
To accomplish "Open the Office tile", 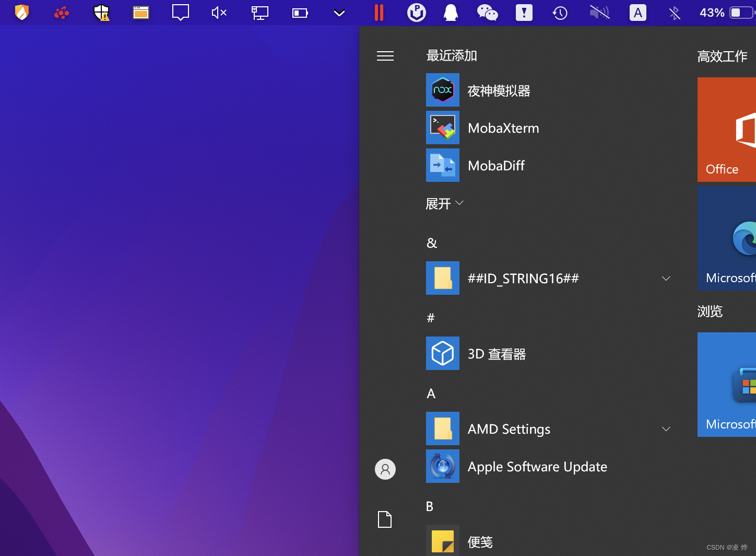I will coord(727,130).
